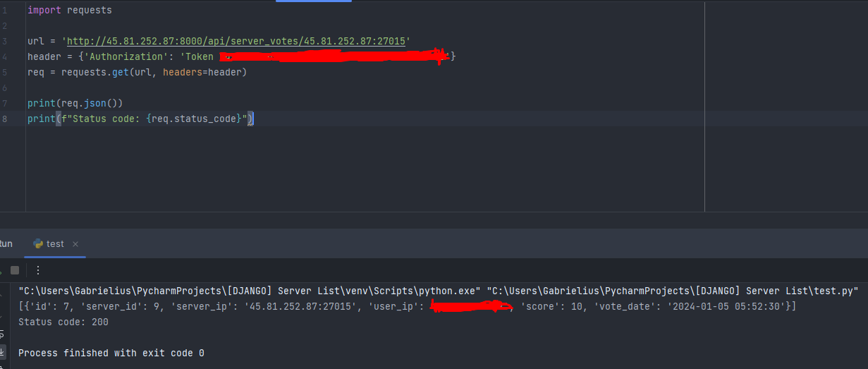Click the 'Status code: 200' output line
Viewport: 868px width, 369px height.
coord(63,322)
